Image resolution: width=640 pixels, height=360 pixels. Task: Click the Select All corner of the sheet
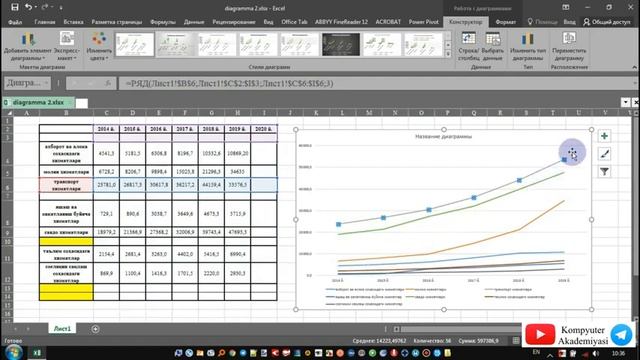pos(7,113)
